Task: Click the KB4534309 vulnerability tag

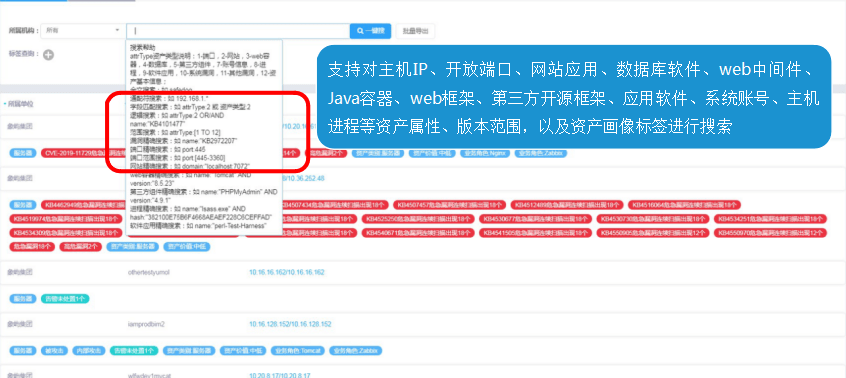Action: 67,233
